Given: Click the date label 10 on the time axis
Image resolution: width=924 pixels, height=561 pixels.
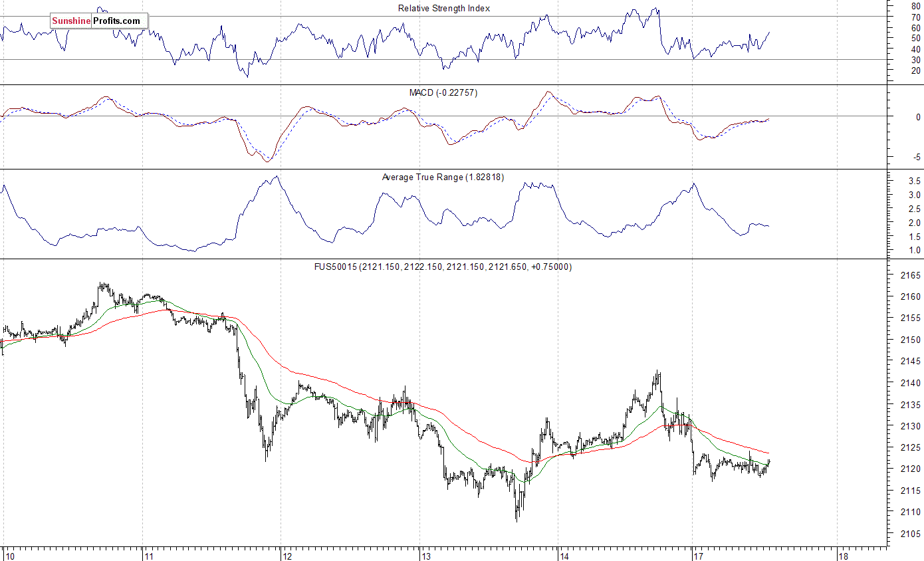Looking at the screenshot, I should point(9,556).
